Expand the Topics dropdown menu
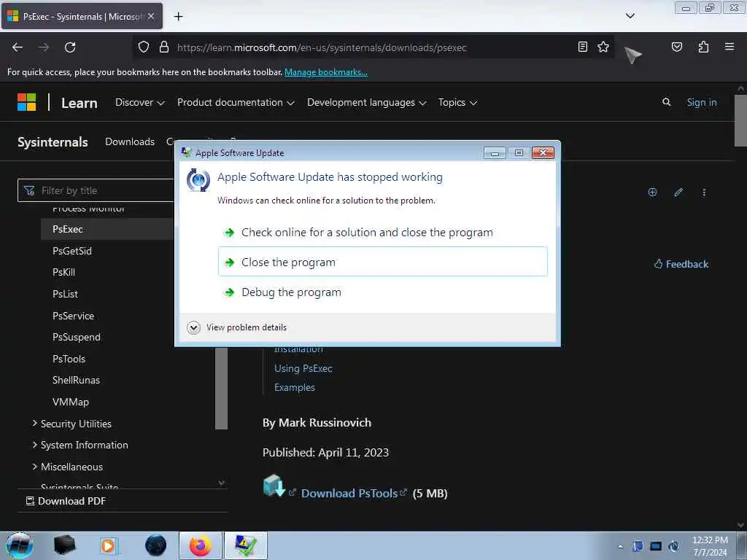Screen dimensions: 747x560 [457, 102]
